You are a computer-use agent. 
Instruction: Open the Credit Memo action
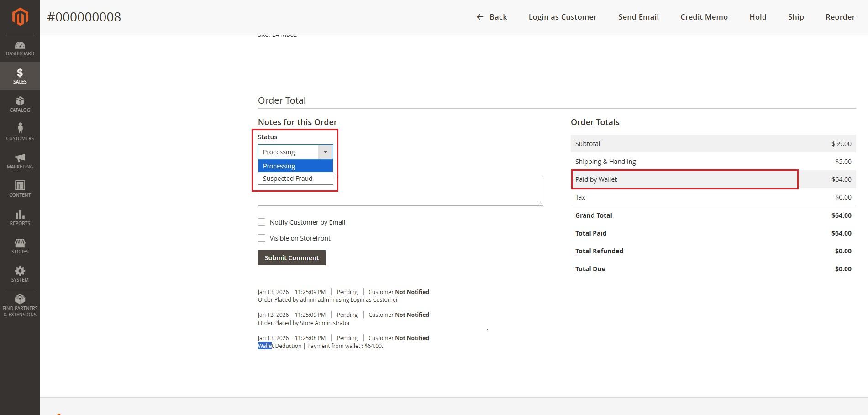click(x=704, y=17)
